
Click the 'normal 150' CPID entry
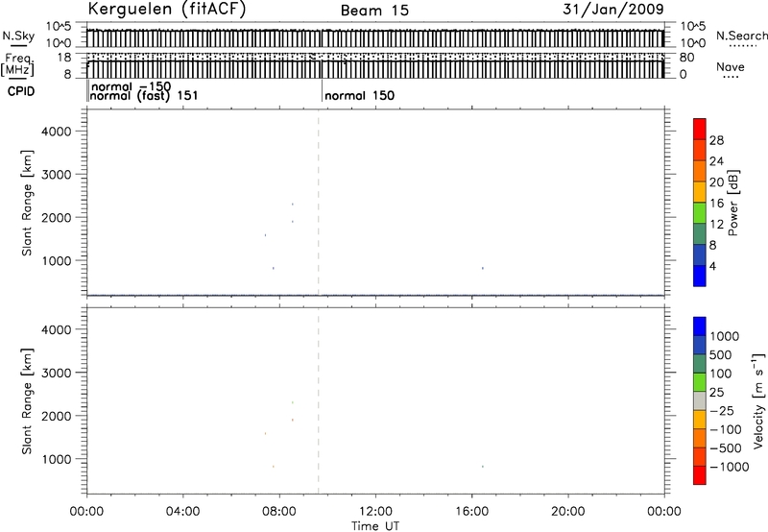359,95
